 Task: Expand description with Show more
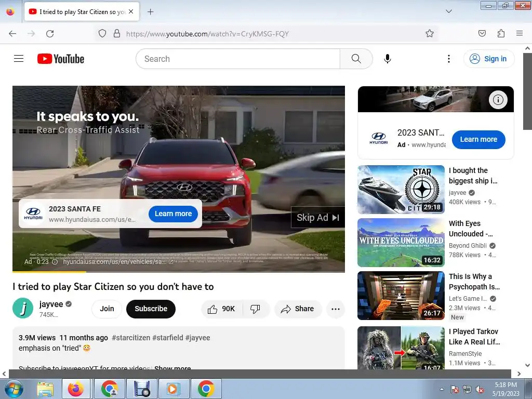(172, 368)
